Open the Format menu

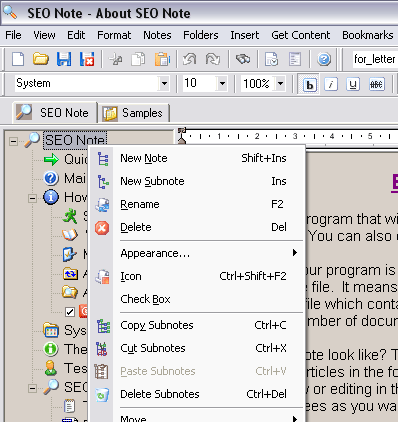[x=114, y=35]
